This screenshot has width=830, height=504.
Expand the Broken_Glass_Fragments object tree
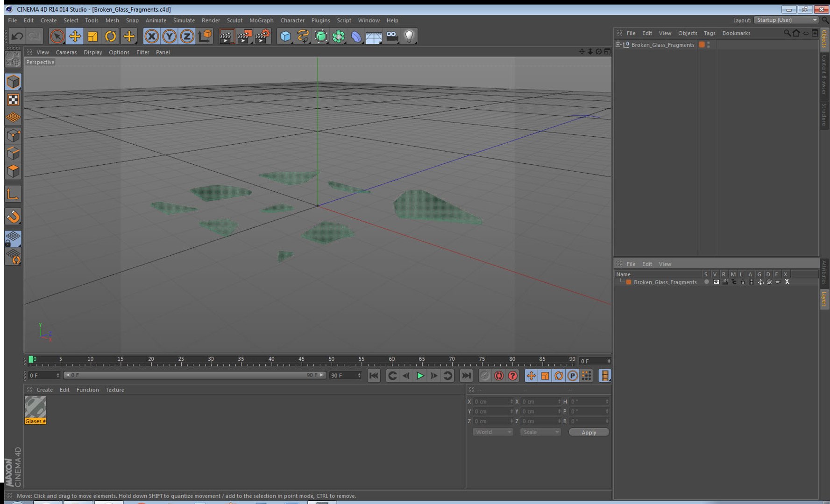tap(618, 45)
